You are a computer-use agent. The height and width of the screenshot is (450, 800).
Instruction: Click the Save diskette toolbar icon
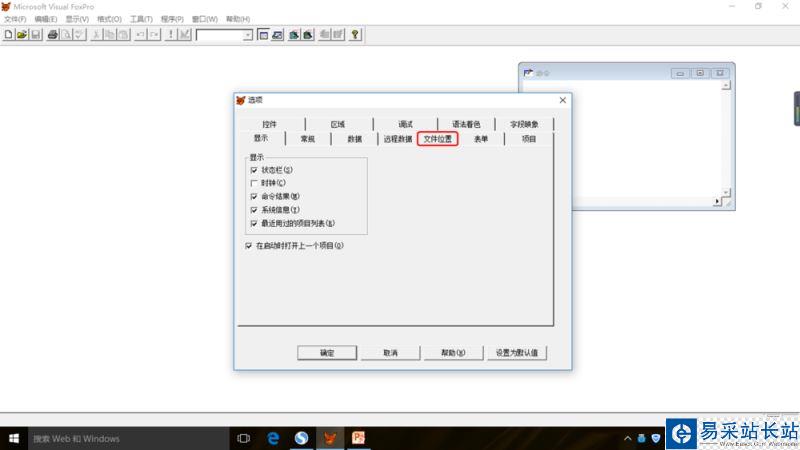point(36,35)
